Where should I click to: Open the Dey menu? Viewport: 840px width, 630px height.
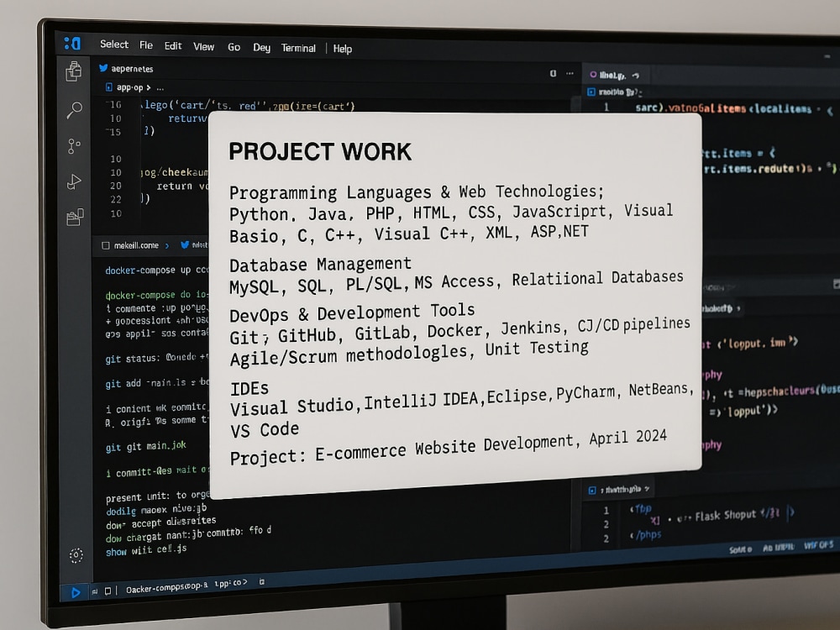(x=261, y=48)
